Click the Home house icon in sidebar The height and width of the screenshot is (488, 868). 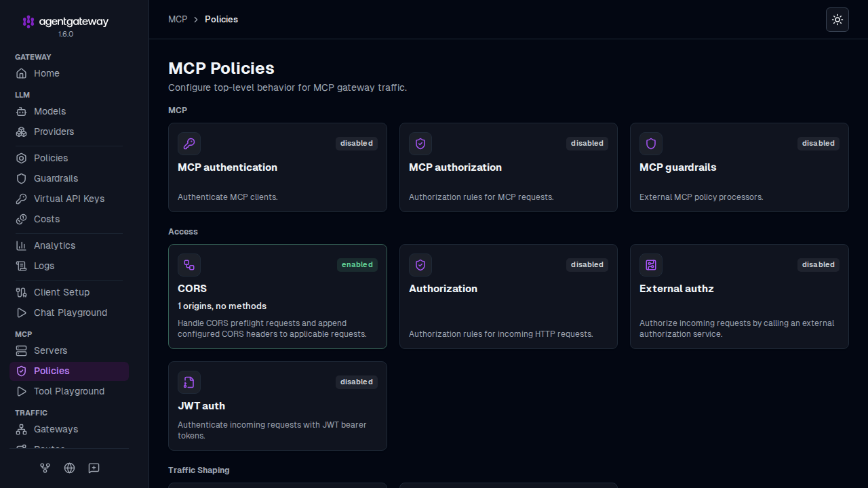coord(22,73)
